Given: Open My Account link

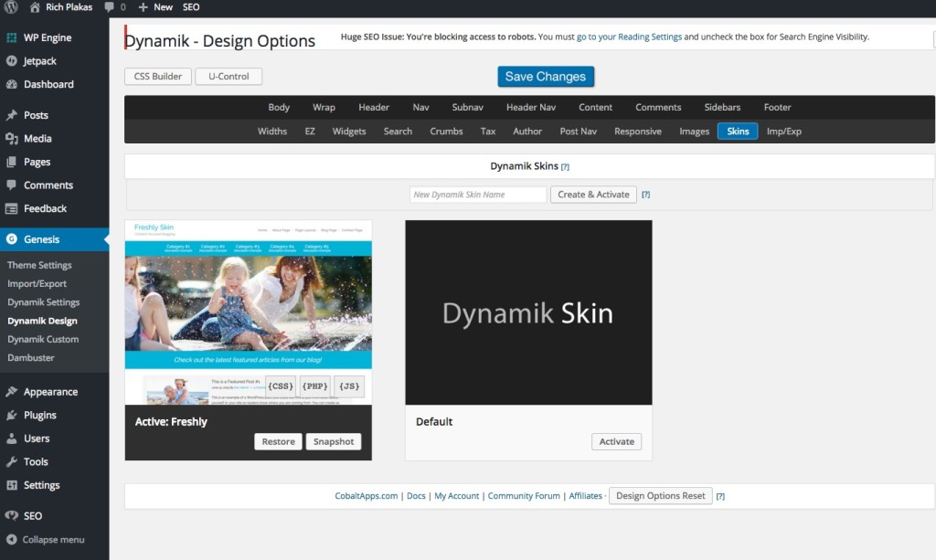Looking at the screenshot, I should tap(457, 495).
